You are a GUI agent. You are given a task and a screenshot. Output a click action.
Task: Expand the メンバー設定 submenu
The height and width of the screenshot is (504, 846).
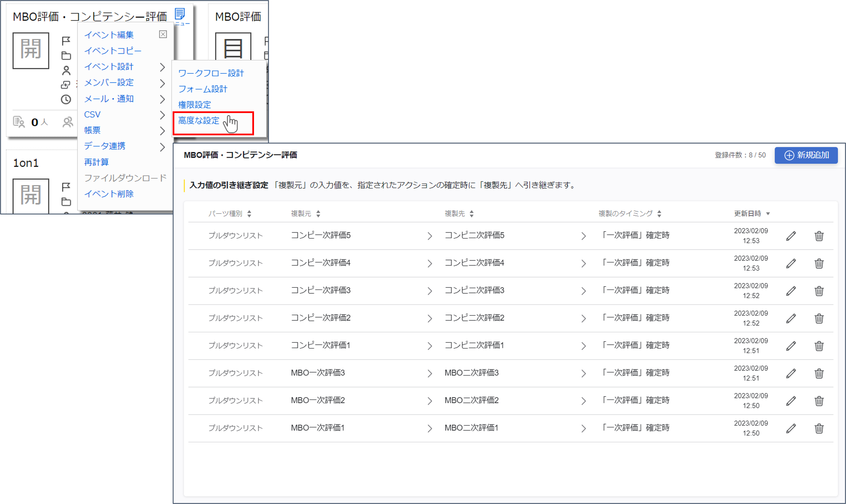pyautogui.click(x=162, y=83)
